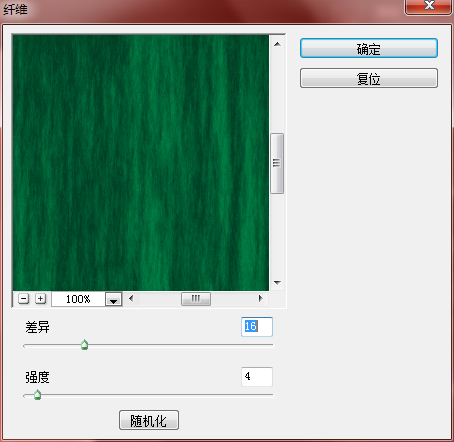
Task: Click the 100% zoom value text
Action: pyautogui.click(x=78, y=299)
